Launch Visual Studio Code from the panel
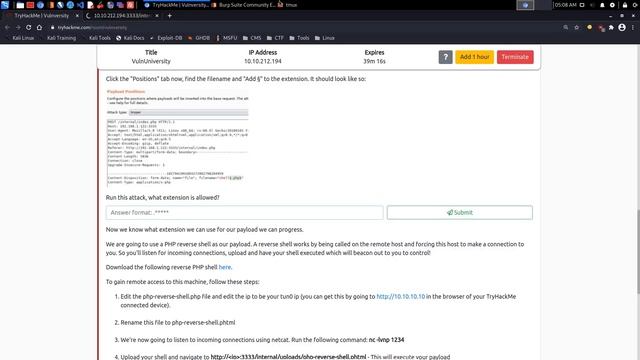Screen dimensions: 640x360 (x=80, y=5)
